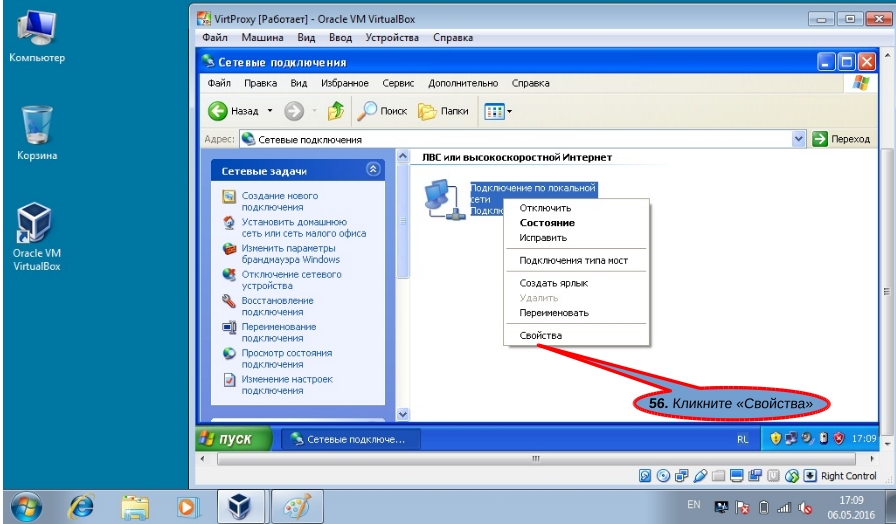Click the Поиск search magnifier icon
Viewport: 896px width, 524px height.
click(x=367, y=111)
